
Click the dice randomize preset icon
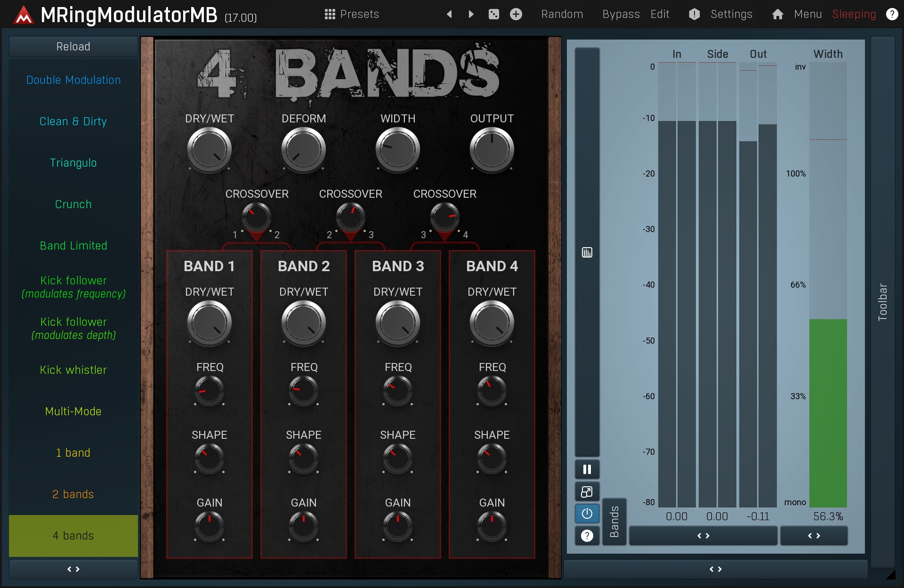493,14
